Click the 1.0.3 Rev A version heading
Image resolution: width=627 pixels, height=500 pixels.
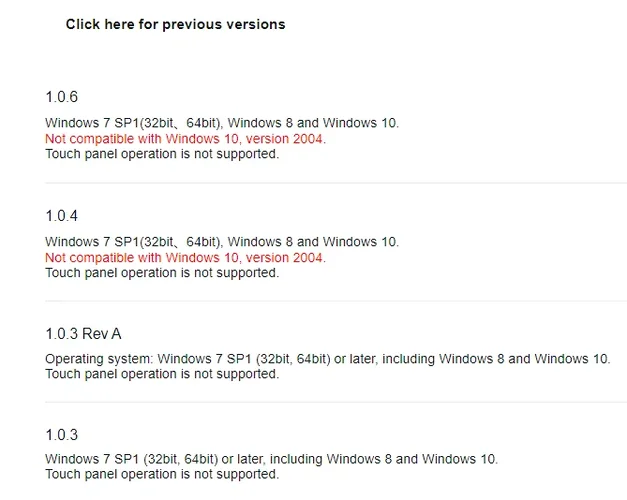[83, 334]
